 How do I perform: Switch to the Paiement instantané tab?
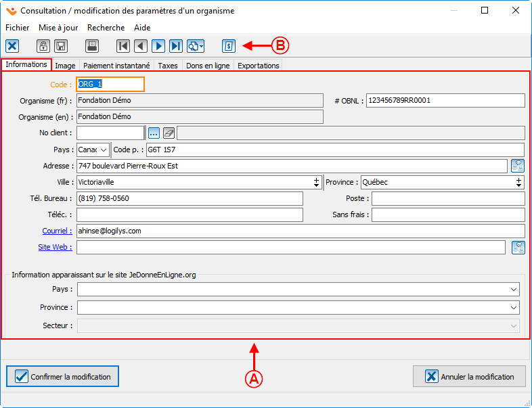pyautogui.click(x=116, y=66)
